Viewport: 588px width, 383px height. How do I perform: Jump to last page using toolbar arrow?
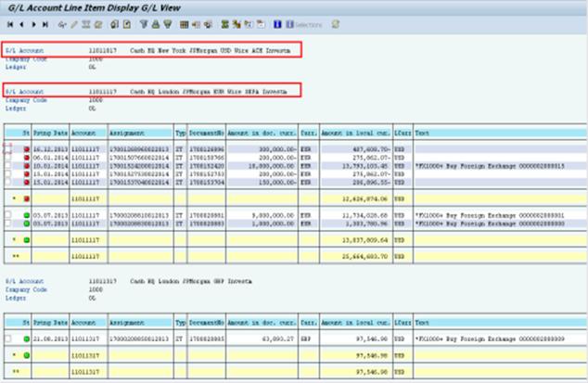pyautogui.click(x=45, y=24)
